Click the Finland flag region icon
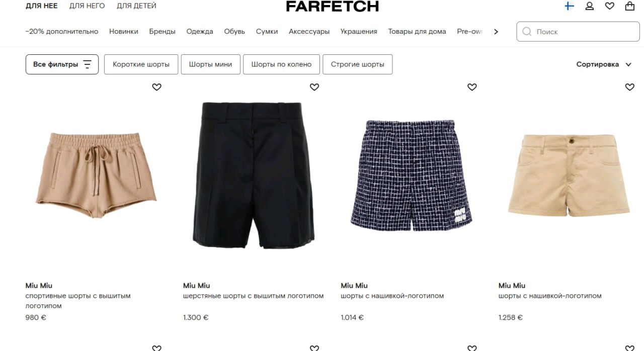The image size is (644, 351). [569, 6]
